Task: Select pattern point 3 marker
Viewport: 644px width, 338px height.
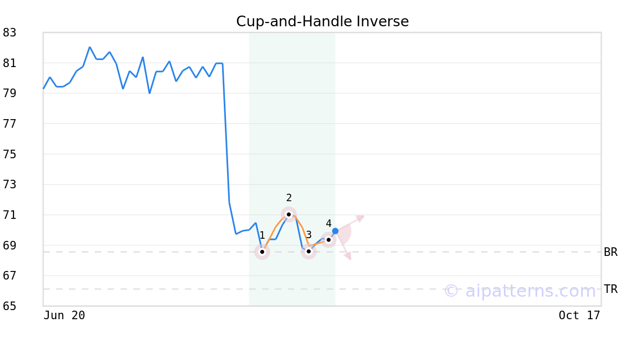Action: [309, 251]
